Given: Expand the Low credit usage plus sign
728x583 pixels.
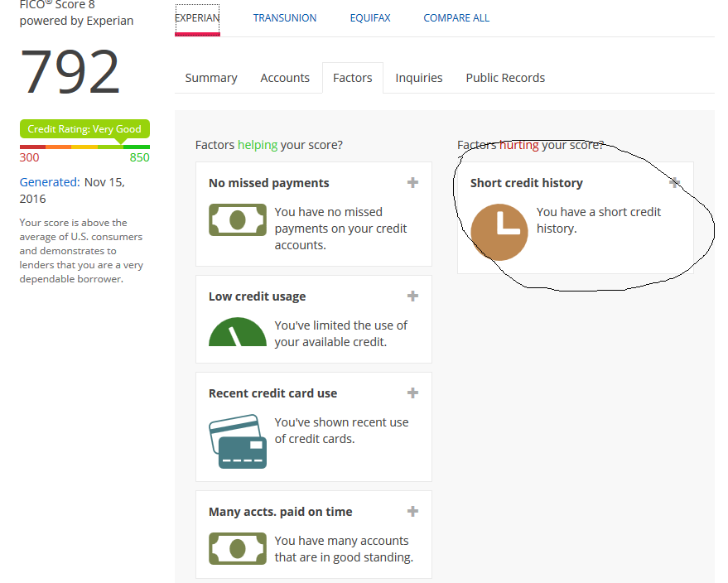Looking at the screenshot, I should click(x=412, y=296).
